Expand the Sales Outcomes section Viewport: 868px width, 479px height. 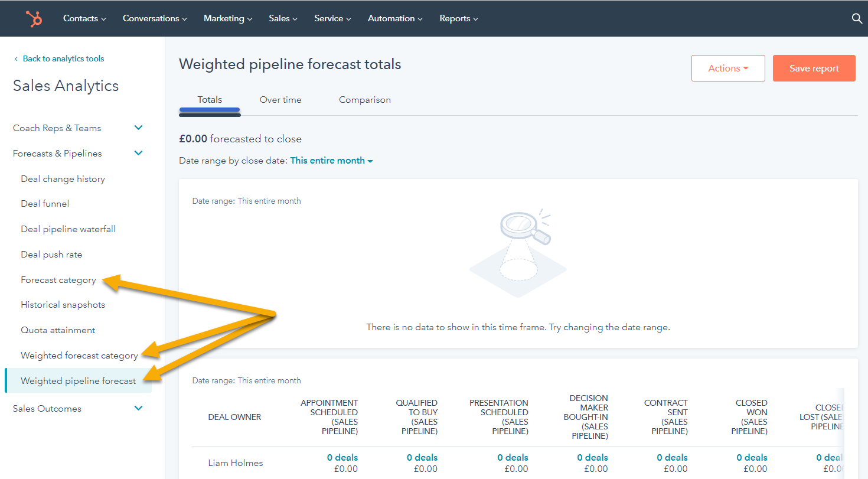[138, 408]
